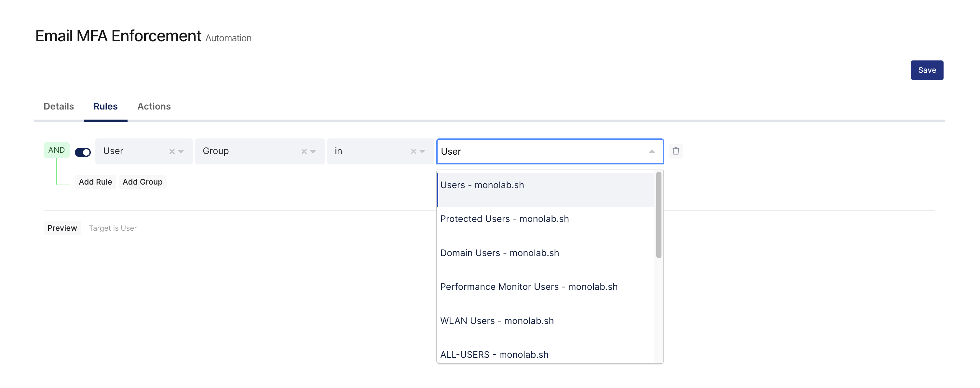
Task: Open the Rules tab
Action: click(x=105, y=106)
